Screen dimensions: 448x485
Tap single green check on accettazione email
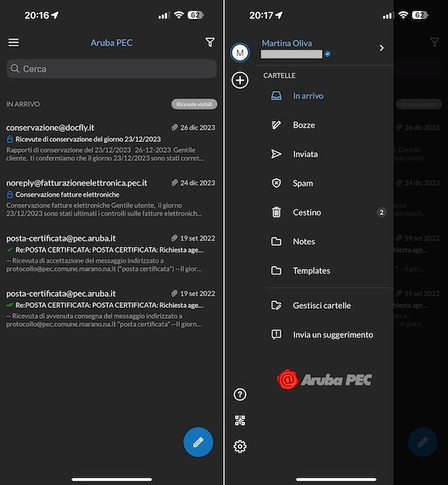coord(10,250)
